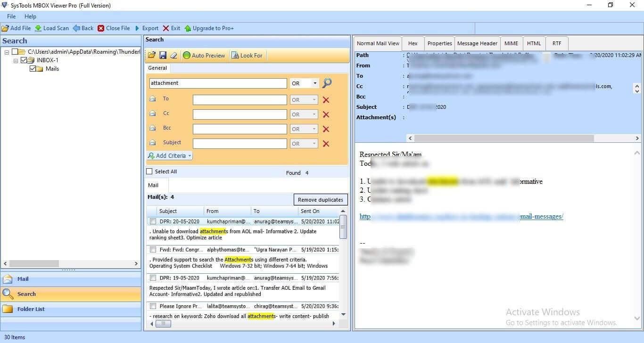Screen dimensions: 644x343
Task: Select the General search tab
Action: 157,68
